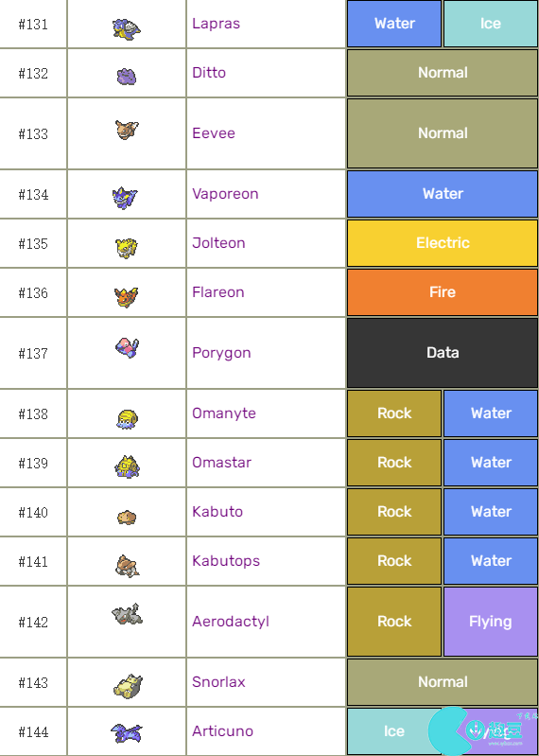Click the Articuno sprite icon

coord(126,733)
